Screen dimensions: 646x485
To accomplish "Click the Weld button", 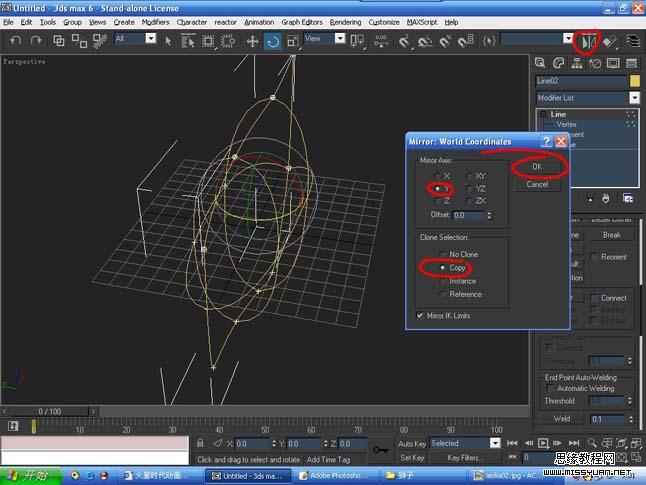I will click(562, 419).
